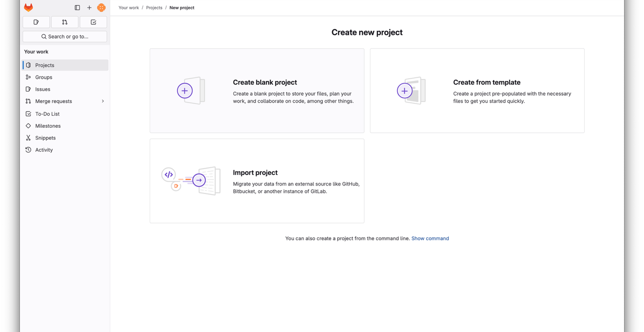644x332 pixels.
Task: Open the To-Do List checkmark shortcut icon
Action: tap(93, 22)
